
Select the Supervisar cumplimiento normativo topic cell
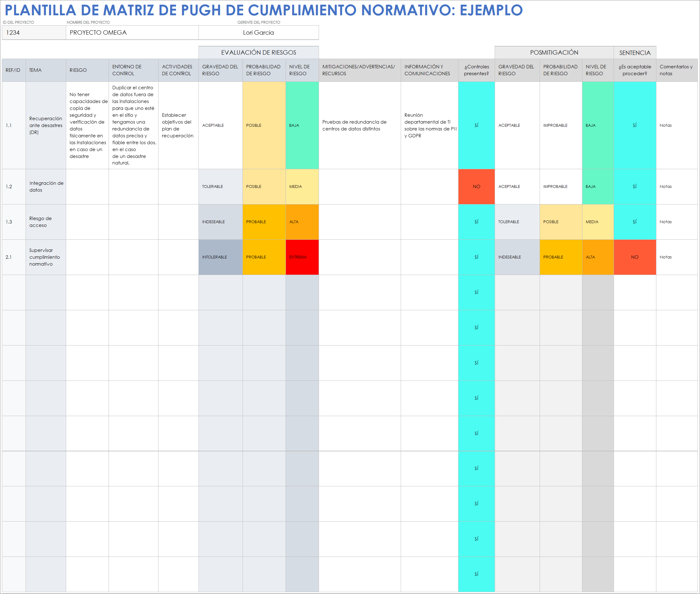tap(46, 257)
